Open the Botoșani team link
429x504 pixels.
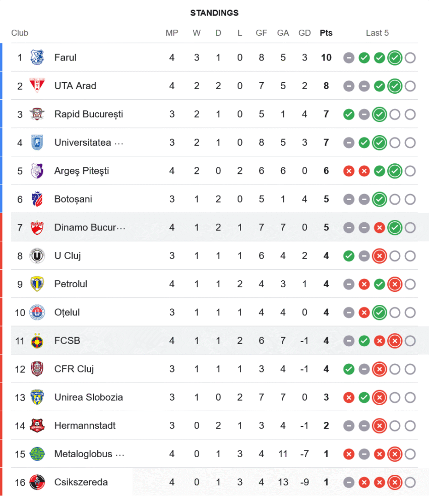tap(73, 199)
